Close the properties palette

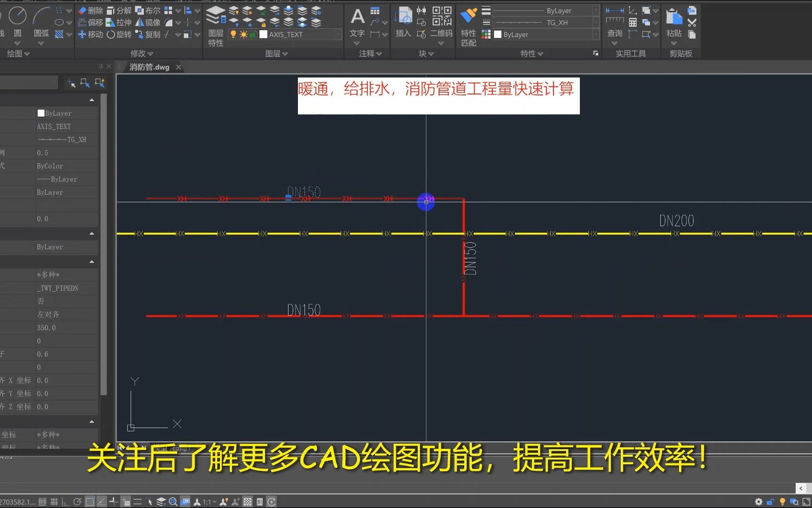pos(109,66)
